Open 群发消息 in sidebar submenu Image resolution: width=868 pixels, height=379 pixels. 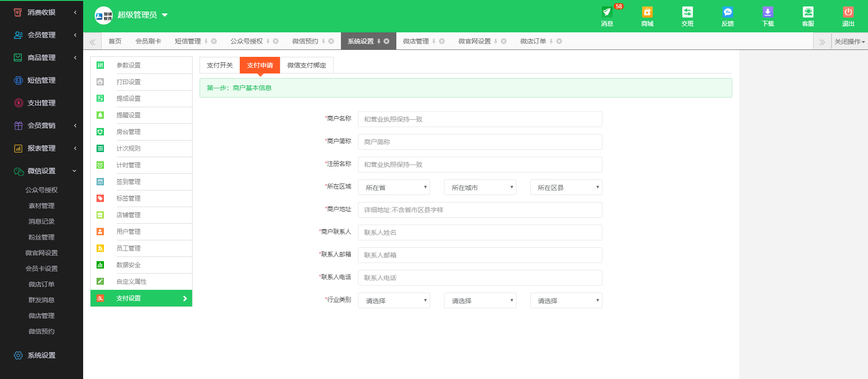coord(42,300)
